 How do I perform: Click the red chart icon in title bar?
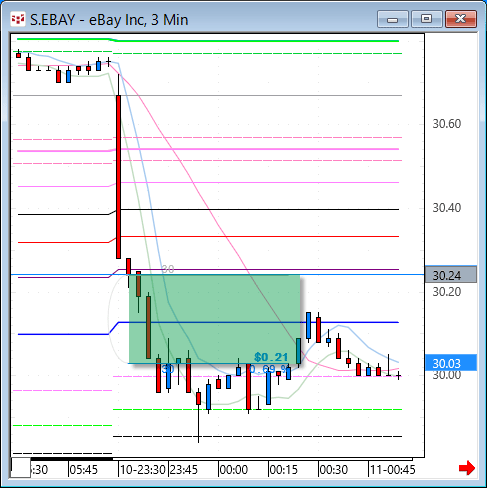click(x=18, y=19)
